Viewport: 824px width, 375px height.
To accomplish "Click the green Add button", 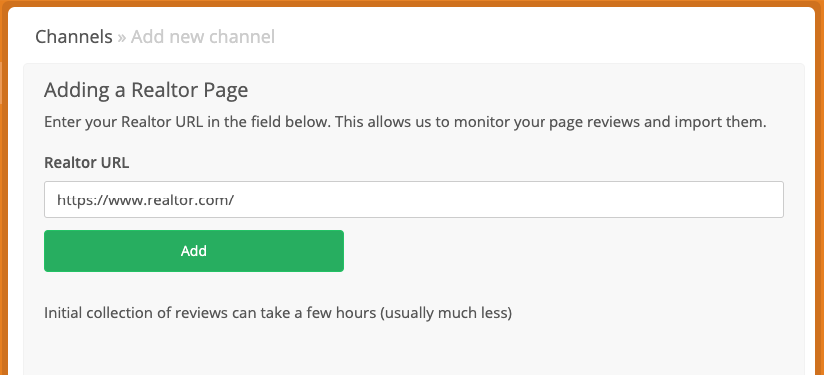I will (x=194, y=251).
